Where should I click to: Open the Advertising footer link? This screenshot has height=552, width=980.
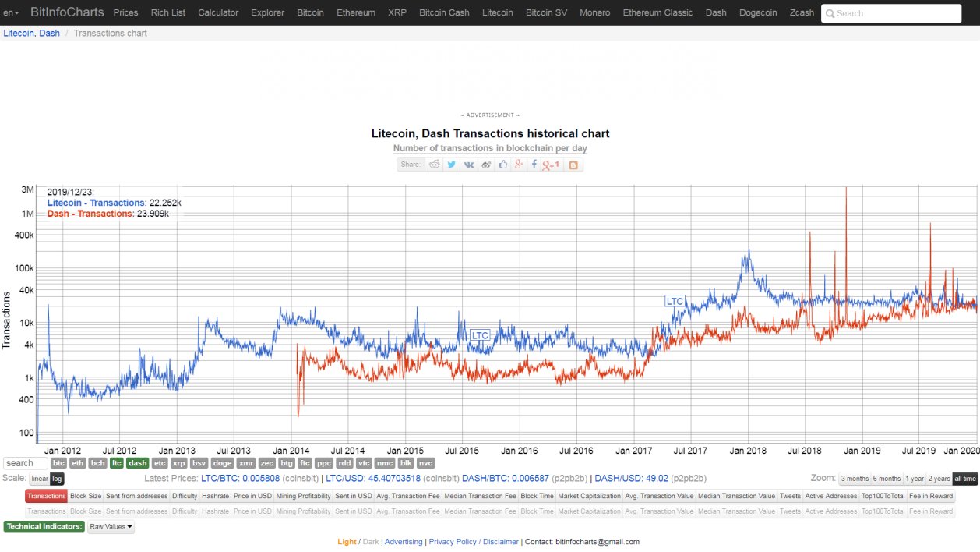coord(404,541)
